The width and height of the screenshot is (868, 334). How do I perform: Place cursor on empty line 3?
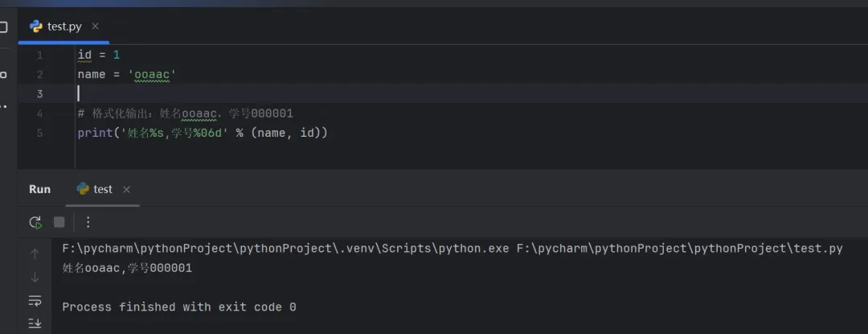241,94
